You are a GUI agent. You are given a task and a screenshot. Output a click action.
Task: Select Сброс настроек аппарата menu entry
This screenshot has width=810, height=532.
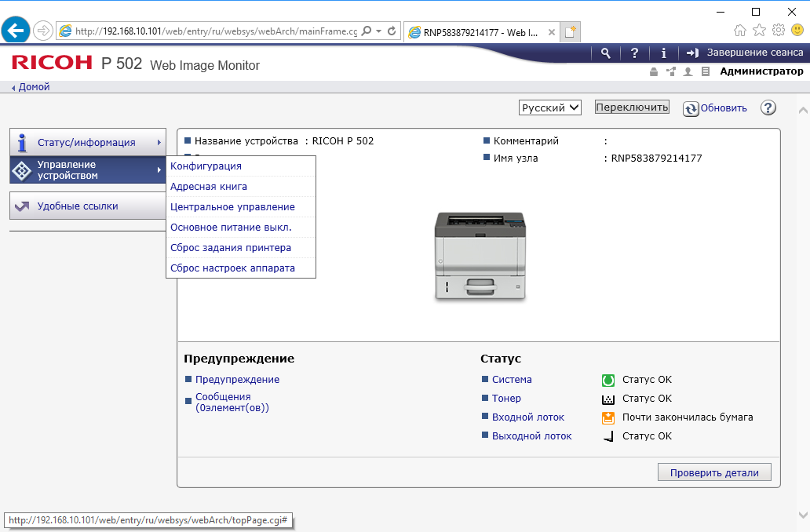pyautogui.click(x=232, y=268)
